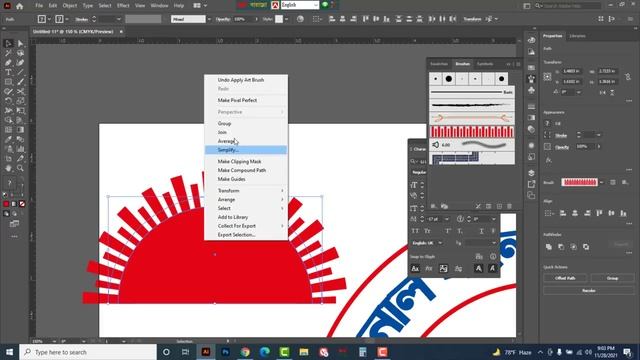This screenshot has width=640, height=360.
Task: Select the red pattern brush swatch in Brushes
Action: coord(472,131)
